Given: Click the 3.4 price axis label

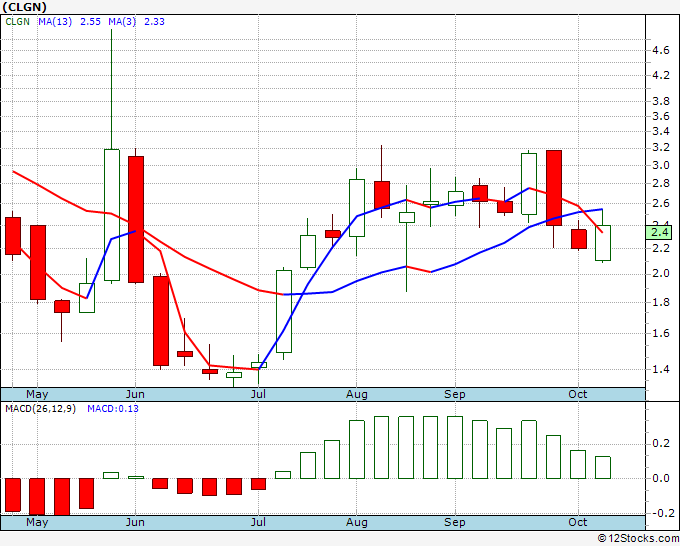Looking at the screenshot, I should (660, 131).
